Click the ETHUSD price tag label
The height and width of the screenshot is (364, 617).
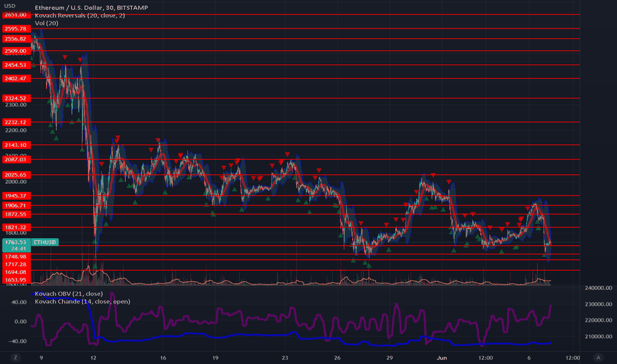[x=45, y=242]
